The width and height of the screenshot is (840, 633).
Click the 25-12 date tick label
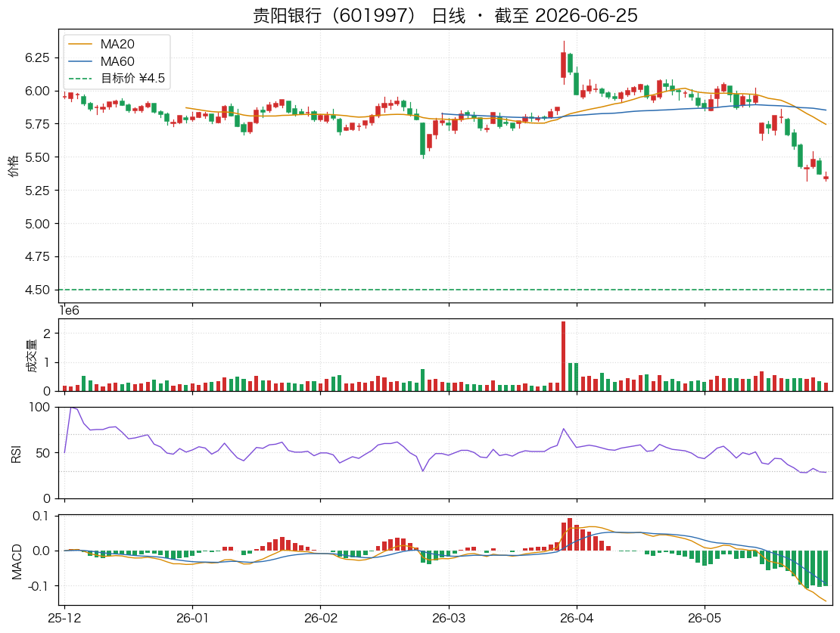tap(64, 618)
